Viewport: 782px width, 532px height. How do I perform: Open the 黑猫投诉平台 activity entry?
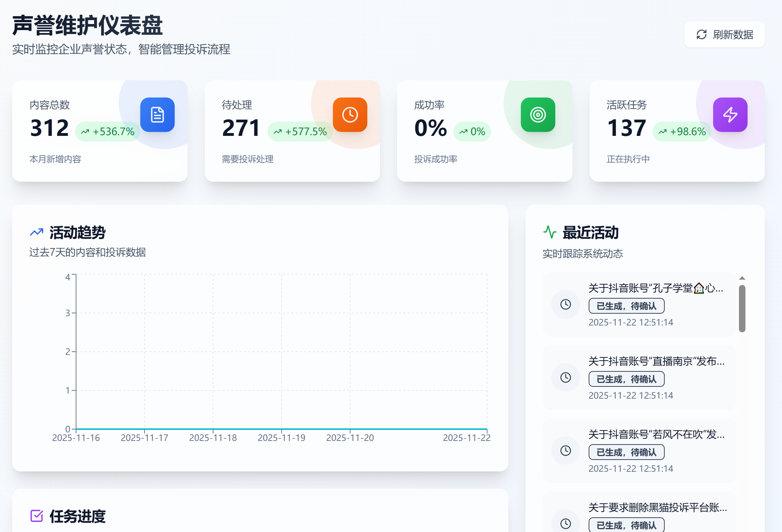coord(657,508)
